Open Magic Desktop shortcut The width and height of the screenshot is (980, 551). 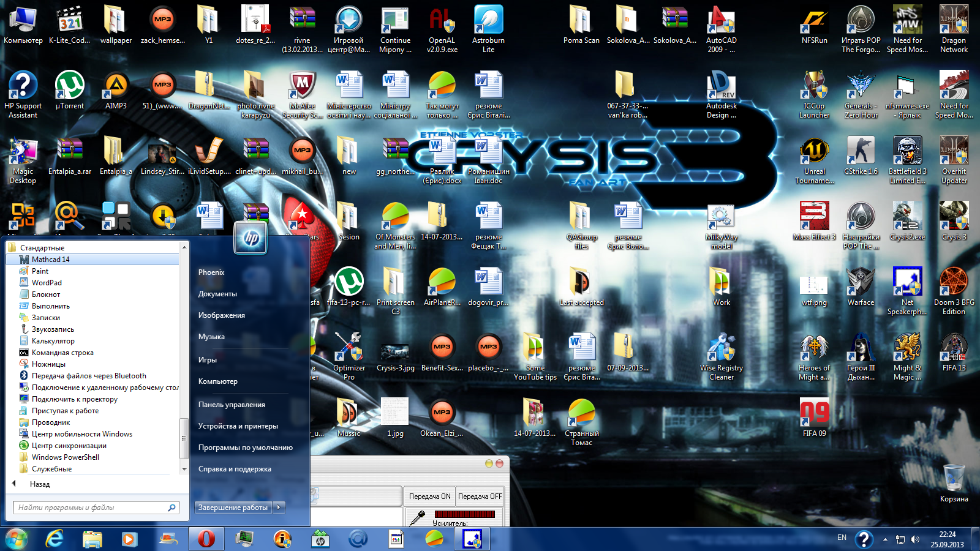(23, 160)
